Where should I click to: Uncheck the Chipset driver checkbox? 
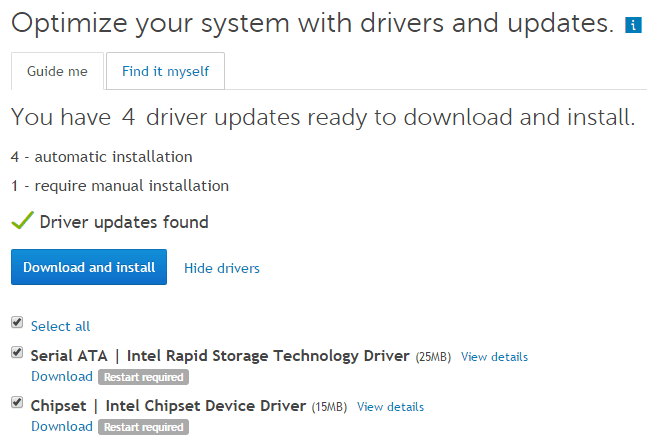click(17, 403)
